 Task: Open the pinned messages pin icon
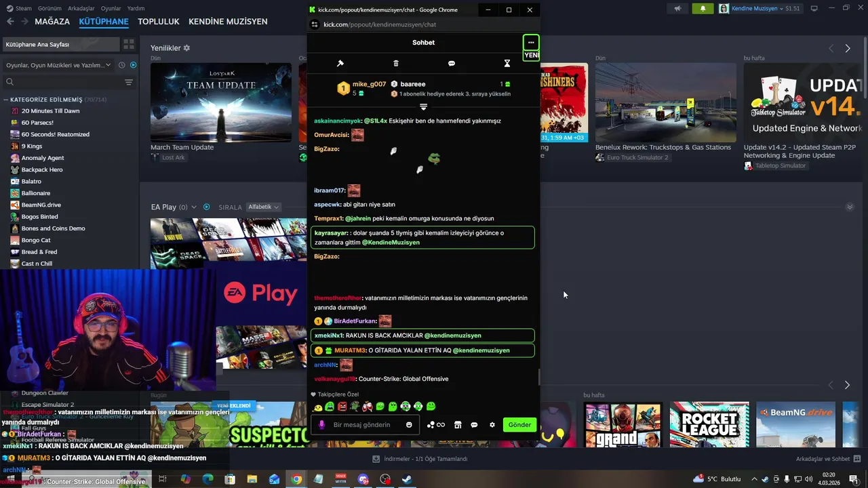pyautogui.click(x=340, y=64)
